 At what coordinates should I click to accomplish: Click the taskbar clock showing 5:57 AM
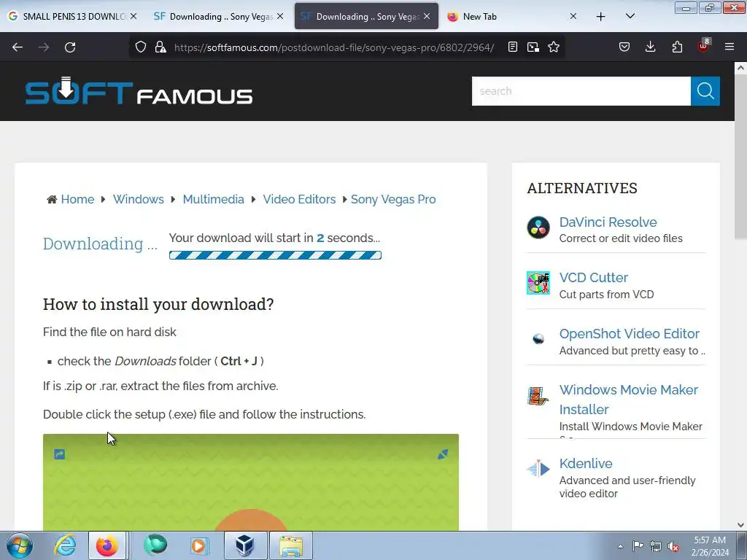(x=710, y=546)
